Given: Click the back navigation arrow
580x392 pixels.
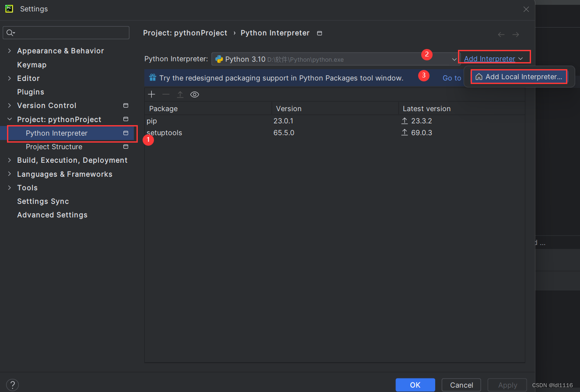Looking at the screenshot, I should click(501, 35).
